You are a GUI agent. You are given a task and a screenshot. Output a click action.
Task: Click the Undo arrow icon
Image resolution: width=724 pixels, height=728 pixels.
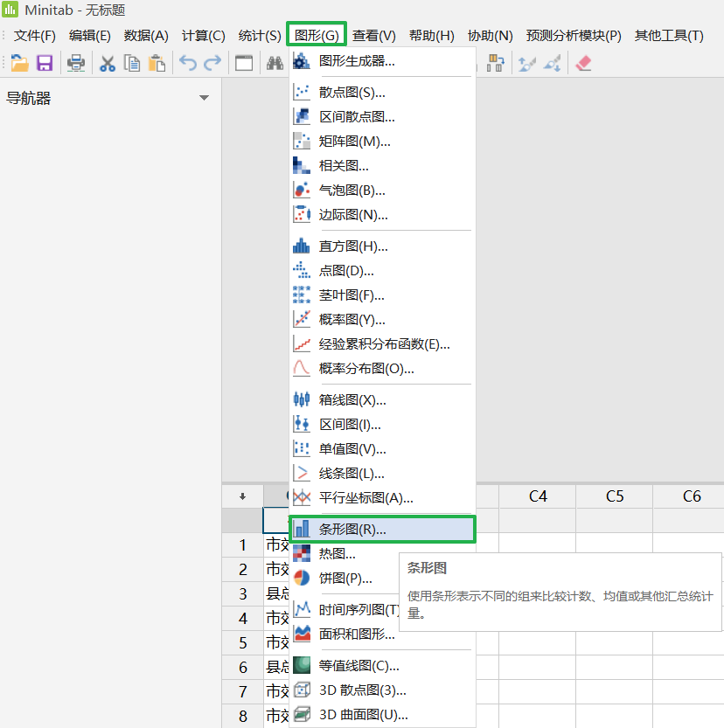coord(187,63)
